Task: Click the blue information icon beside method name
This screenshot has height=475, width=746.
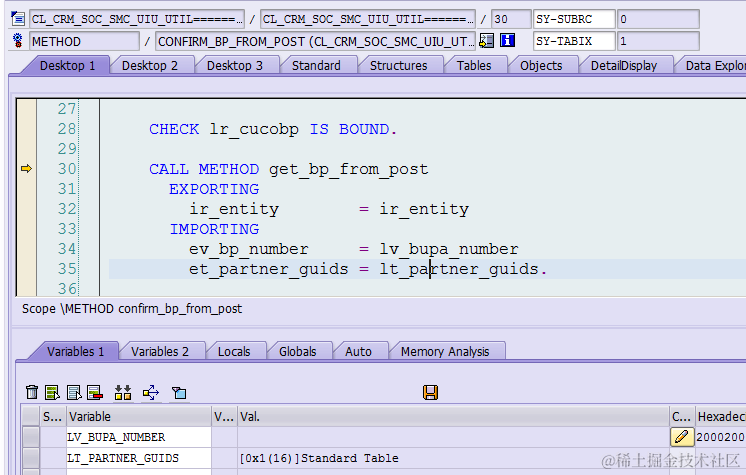Action: pyautogui.click(x=507, y=40)
